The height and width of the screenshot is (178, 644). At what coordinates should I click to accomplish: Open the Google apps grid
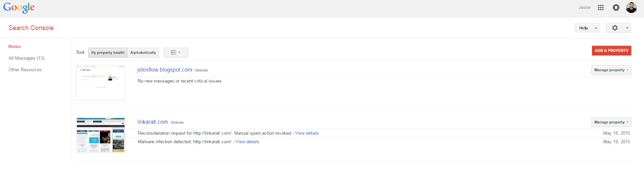point(601,7)
